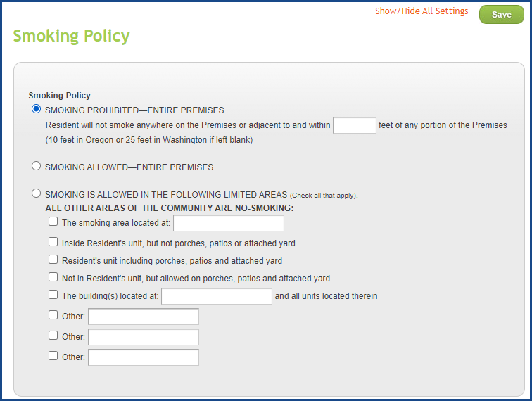This screenshot has height=401, width=532.
Task: Check the third Other checkbox
Action: [53, 356]
